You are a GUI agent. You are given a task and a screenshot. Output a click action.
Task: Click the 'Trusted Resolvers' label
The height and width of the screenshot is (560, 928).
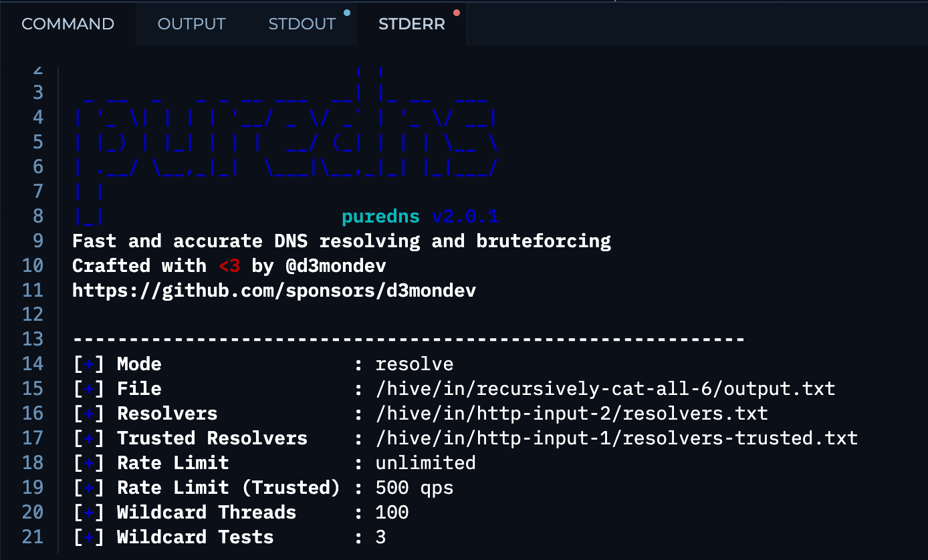(212, 438)
